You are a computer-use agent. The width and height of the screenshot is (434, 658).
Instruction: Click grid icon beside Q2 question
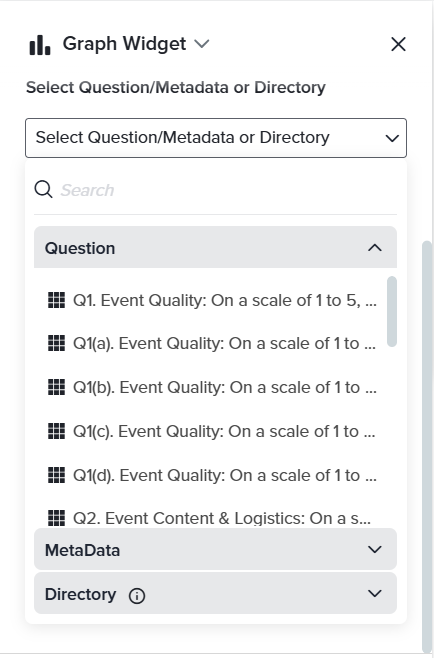(56, 518)
